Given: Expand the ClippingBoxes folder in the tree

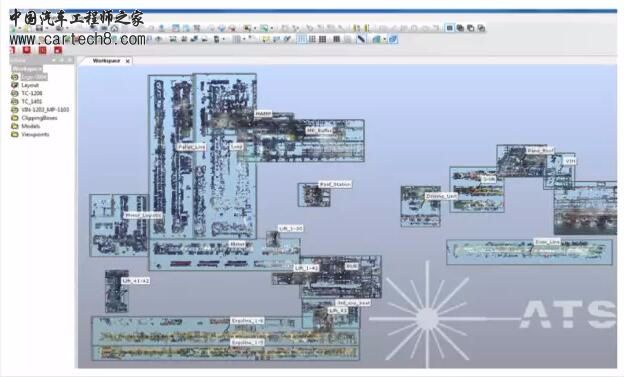Looking at the screenshot, I should pyautogui.click(x=15, y=118).
